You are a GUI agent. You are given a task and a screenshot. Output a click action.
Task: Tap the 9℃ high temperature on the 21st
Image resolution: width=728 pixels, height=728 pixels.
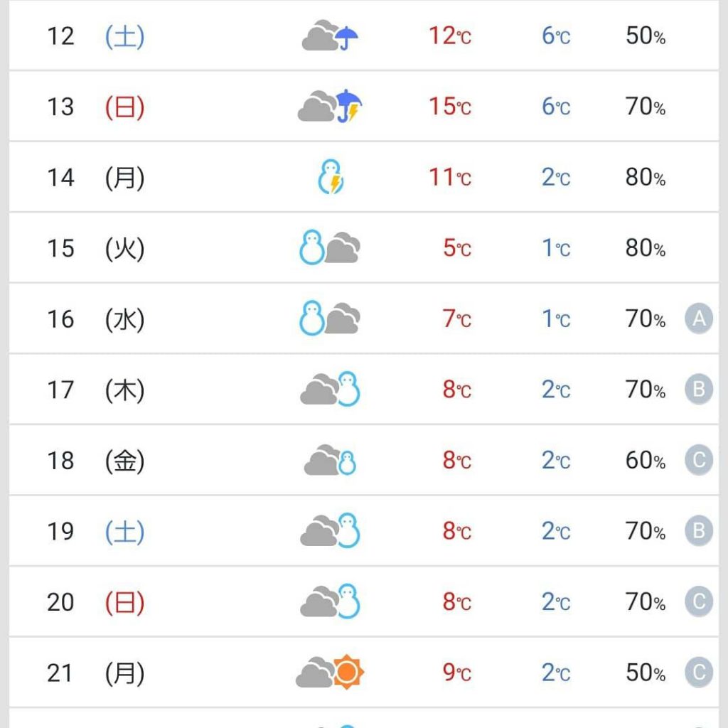click(457, 673)
